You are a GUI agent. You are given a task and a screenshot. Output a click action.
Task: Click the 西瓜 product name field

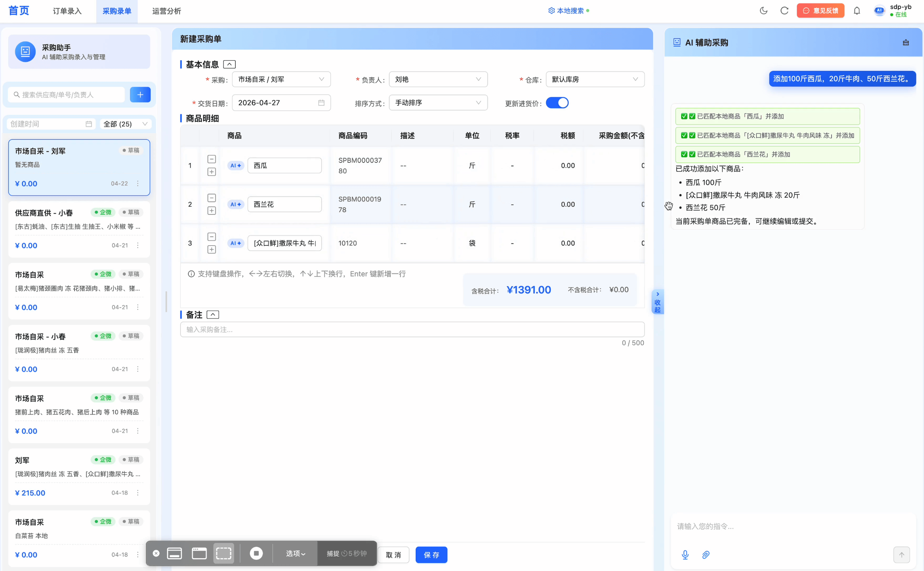(284, 166)
